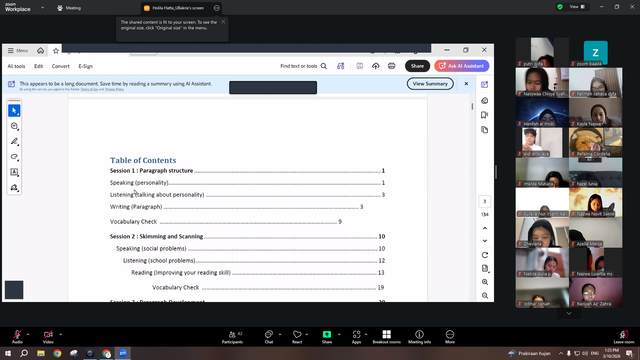Expand the Video options arrow

(60, 335)
